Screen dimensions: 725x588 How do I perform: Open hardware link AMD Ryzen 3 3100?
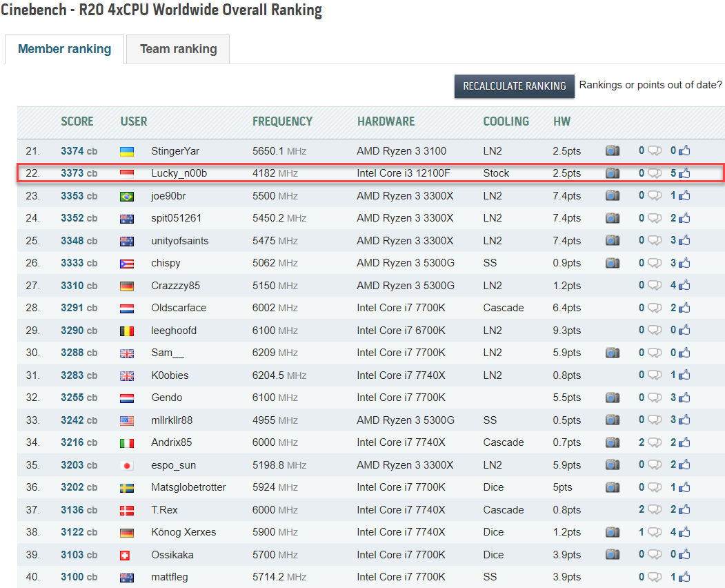coord(401,151)
